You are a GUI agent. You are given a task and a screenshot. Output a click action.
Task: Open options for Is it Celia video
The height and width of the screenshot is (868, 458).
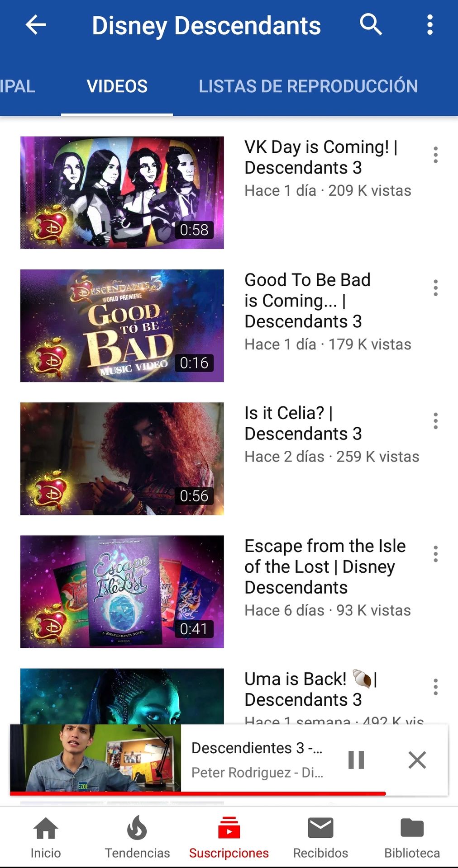tap(435, 421)
